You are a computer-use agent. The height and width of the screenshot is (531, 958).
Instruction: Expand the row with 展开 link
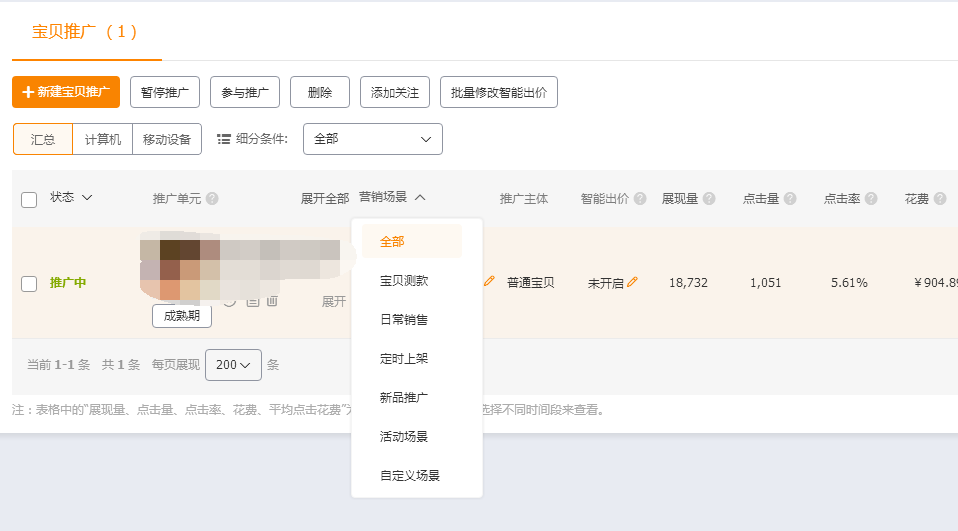[x=334, y=301]
